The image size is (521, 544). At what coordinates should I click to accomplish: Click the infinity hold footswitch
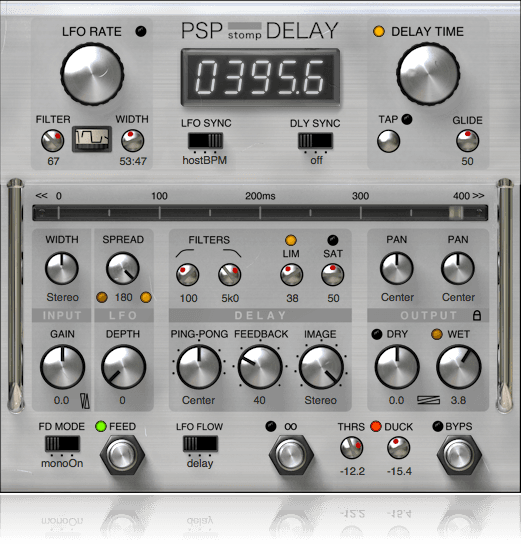291,454
